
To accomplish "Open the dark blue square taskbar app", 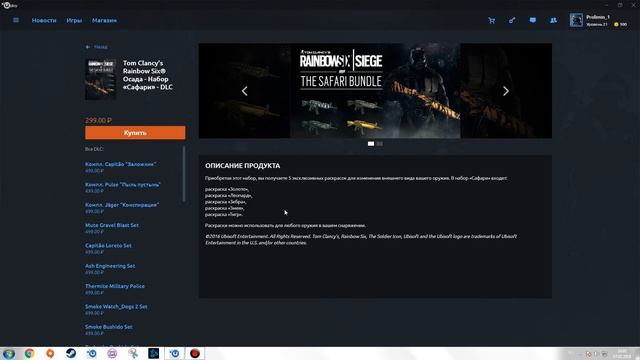I will click(154, 353).
